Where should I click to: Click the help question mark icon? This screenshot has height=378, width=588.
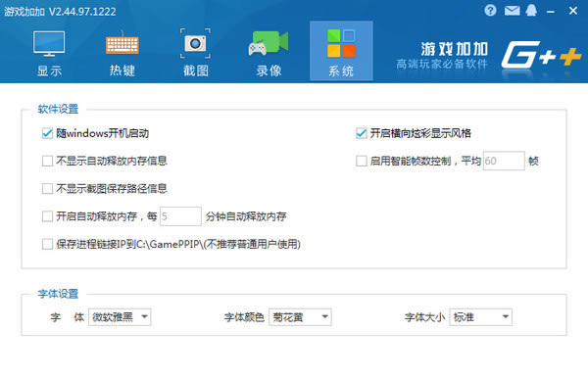click(490, 11)
